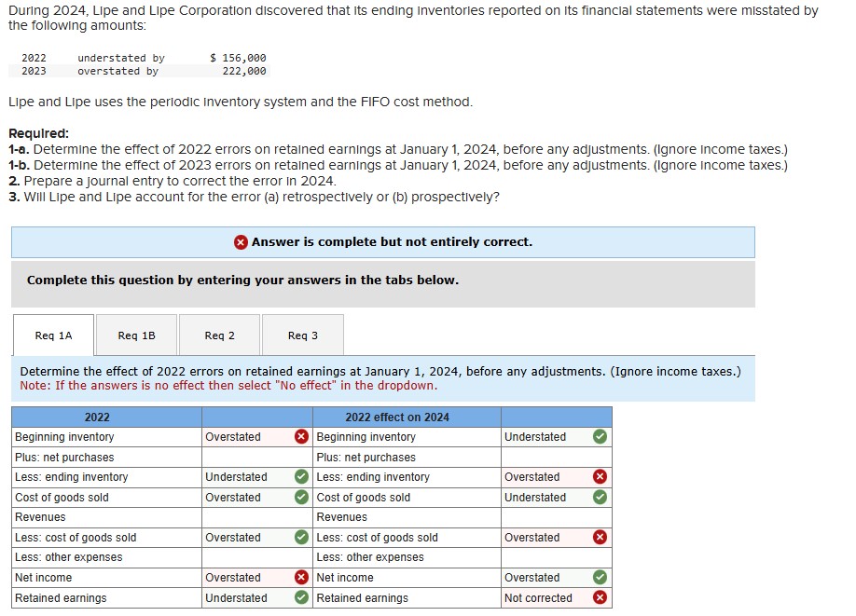Open 2022 Cost of goods sold dropdown

(x=257, y=497)
